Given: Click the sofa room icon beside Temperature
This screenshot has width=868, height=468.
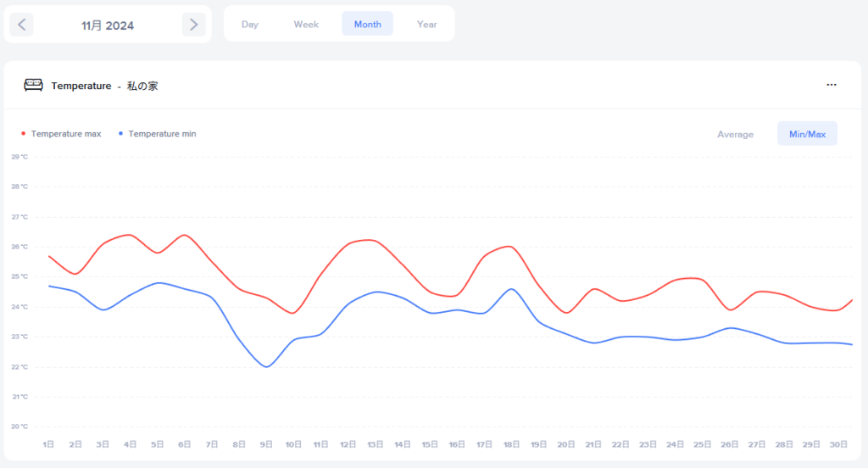Looking at the screenshot, I should pos(33,85).
